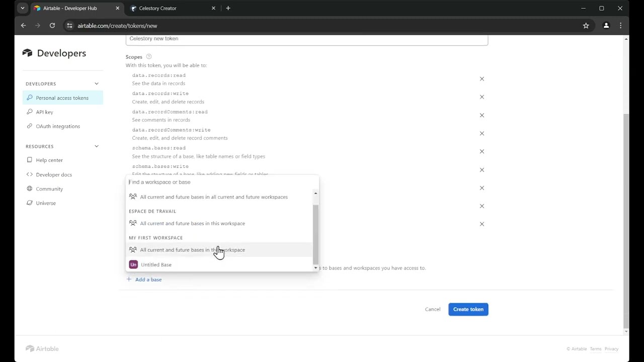Click the Developers logo heading

coord(54,53)
